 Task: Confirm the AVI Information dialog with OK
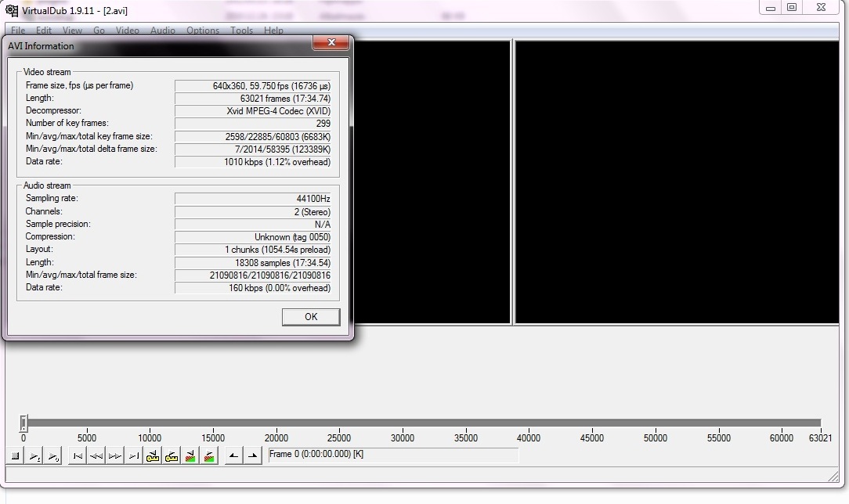(311, 317)
